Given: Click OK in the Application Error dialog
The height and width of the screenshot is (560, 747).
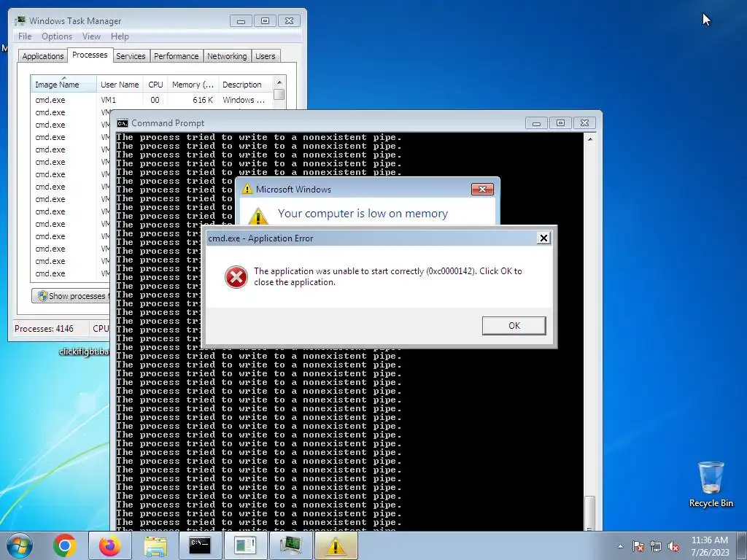Looking at the screenshot, I should tap(514, 326).
